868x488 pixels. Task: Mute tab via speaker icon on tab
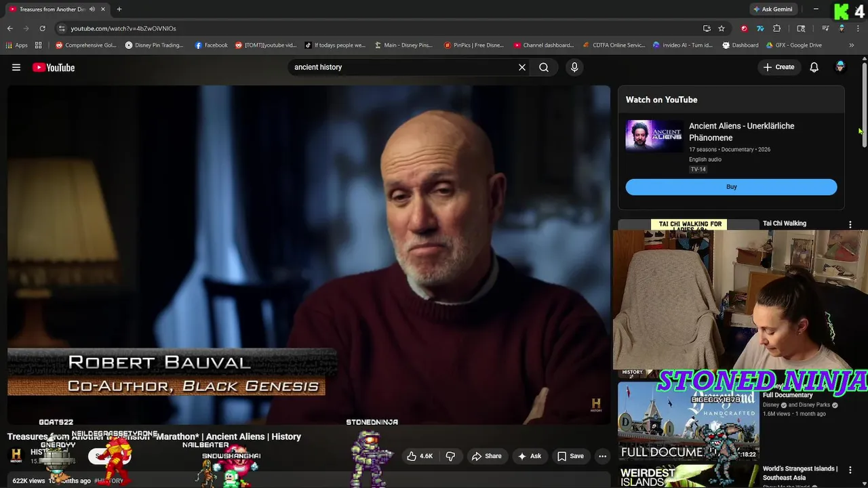[x=92, y=9]
